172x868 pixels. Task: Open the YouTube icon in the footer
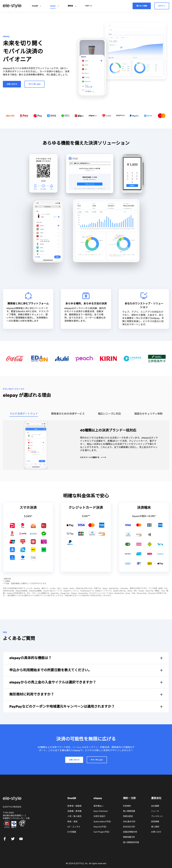click(21, 839)
